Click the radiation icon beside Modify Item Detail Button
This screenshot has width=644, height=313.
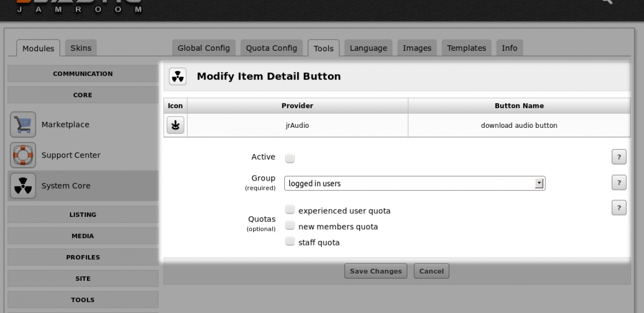tap(178, 76)
